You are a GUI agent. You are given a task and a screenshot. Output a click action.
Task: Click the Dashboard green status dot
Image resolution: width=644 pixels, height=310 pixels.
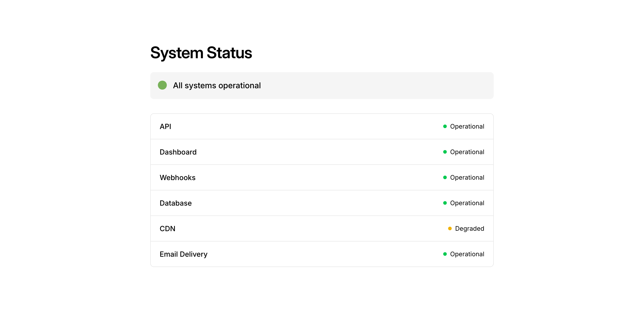point(445,152)
